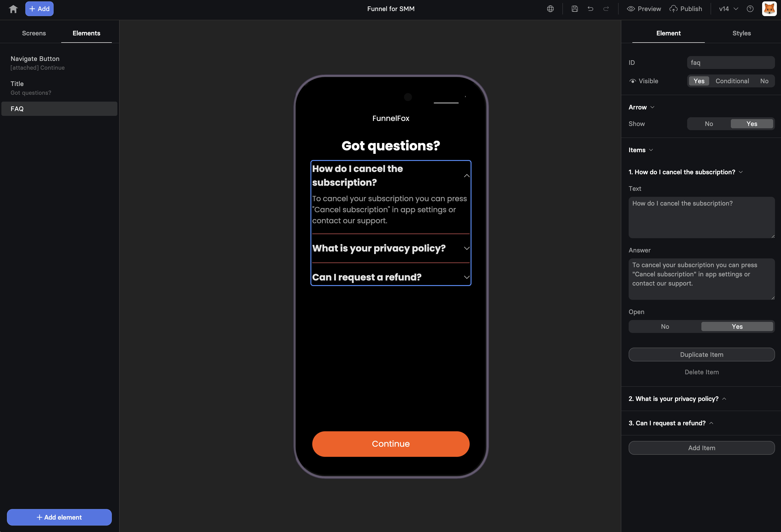The image size is (781, 532).
Task: Collapse the Arrow section
Action: pos(641,107)
